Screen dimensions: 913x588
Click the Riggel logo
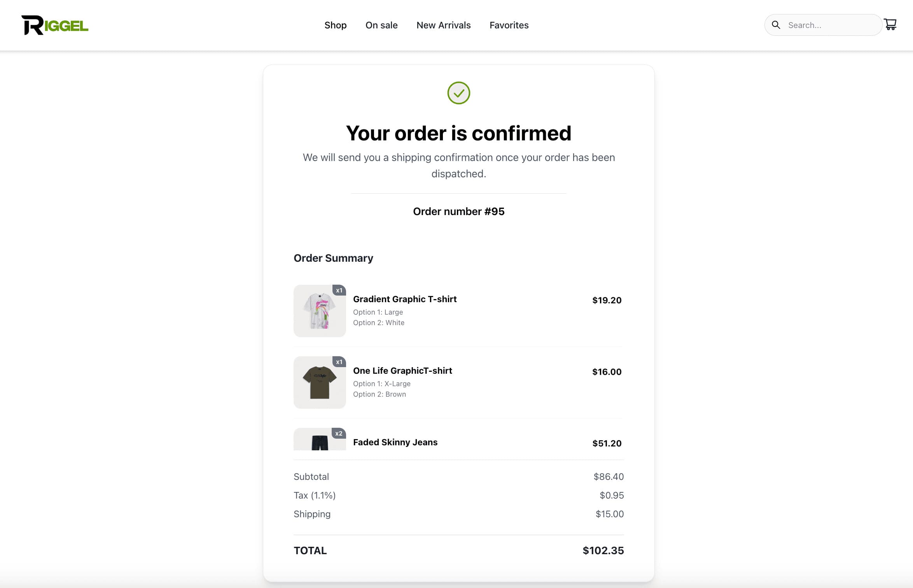[55, 24]
